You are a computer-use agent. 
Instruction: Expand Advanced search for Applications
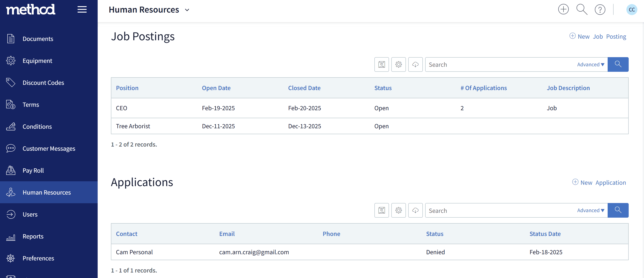(x=590, y=210)
